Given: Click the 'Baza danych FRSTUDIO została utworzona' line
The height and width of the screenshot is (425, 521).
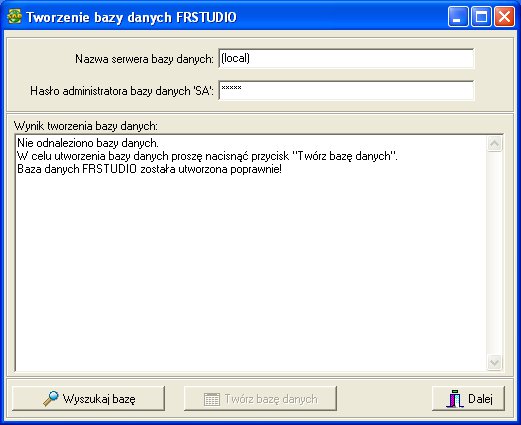Looking at the screenshot, I should pos(149,169).
